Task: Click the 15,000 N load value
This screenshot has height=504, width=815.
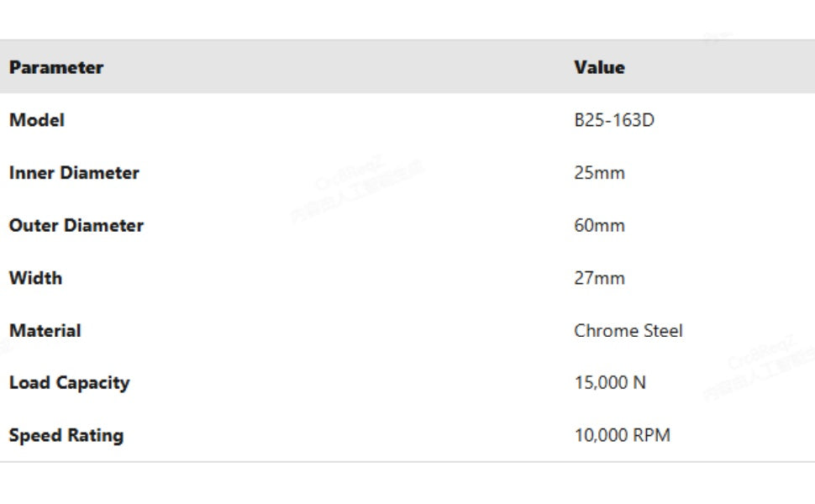Action: click(x=610, y=383)
